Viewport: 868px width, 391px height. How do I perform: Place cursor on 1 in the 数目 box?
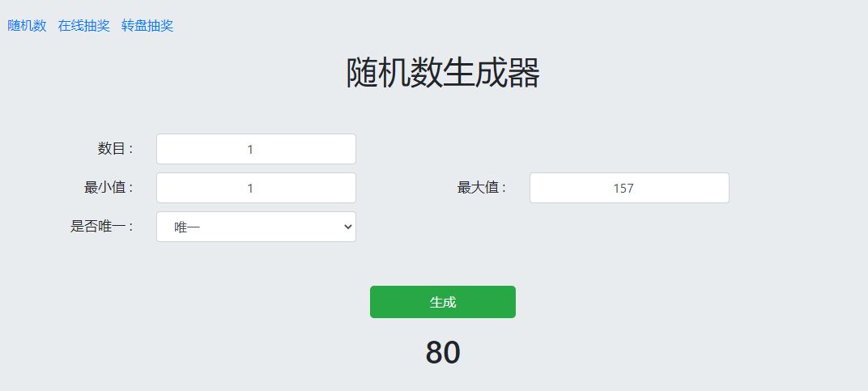(x=250, y=149)
